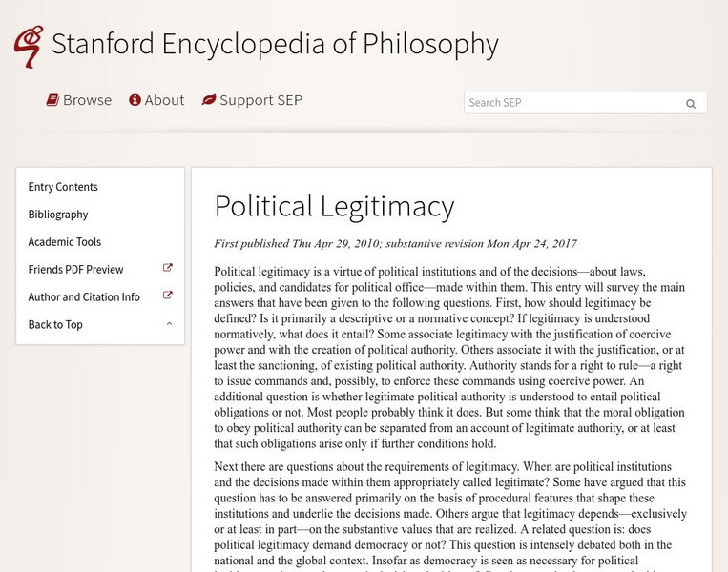
Task: Click external link icon next to Author and Citation Info
Action: 168,296
